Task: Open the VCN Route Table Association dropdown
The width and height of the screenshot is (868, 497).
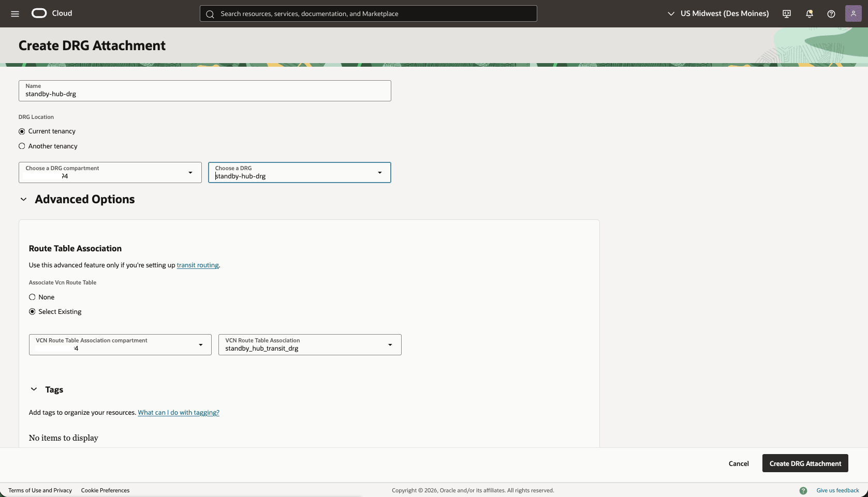Action: tap(390, 344)
